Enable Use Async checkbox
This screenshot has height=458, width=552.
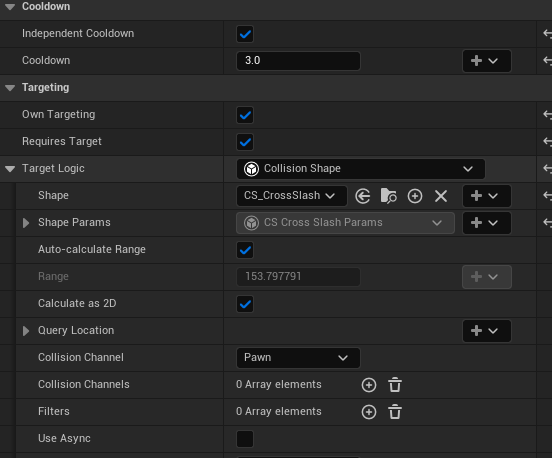(x=245, y=439)
